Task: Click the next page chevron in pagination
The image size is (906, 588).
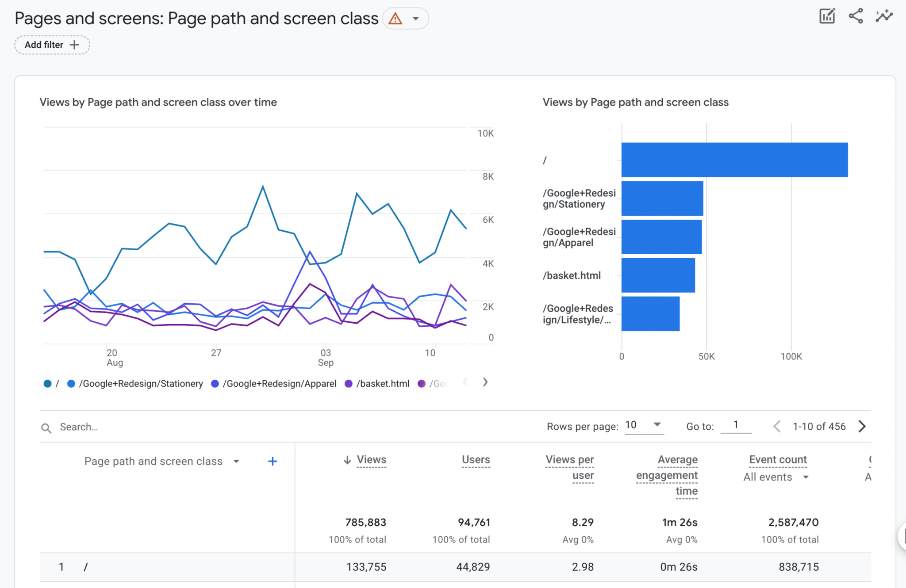Action: pos(862,426)
